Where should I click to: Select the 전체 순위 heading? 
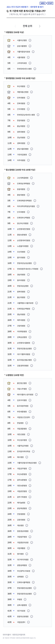27,26
